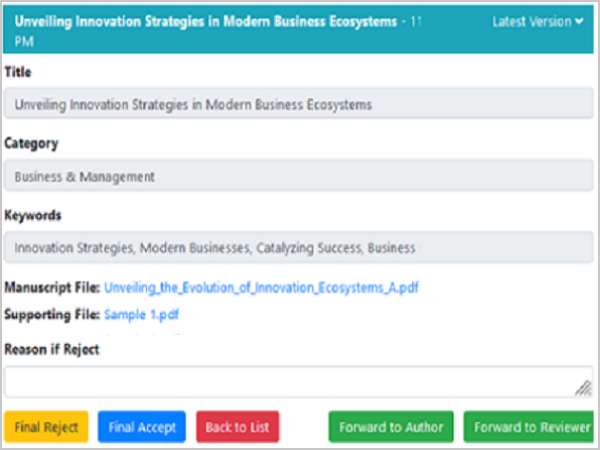Click the Forward to Author button
Image resolution: width=600 pixels, height=450 pixels.
click(x=392, y=427)
